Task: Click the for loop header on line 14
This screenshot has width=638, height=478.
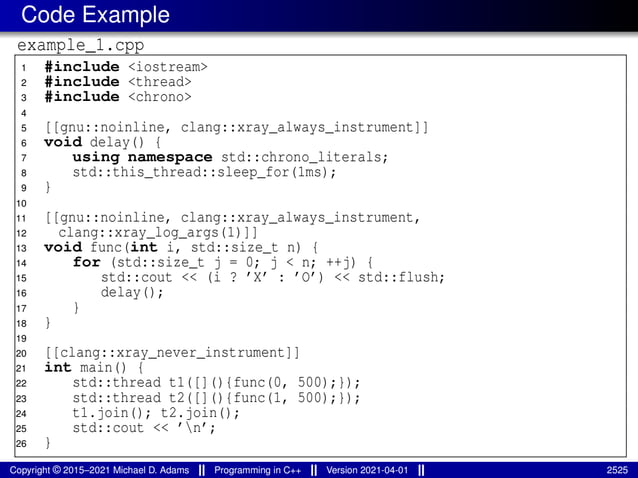Action: coord(223,263)
